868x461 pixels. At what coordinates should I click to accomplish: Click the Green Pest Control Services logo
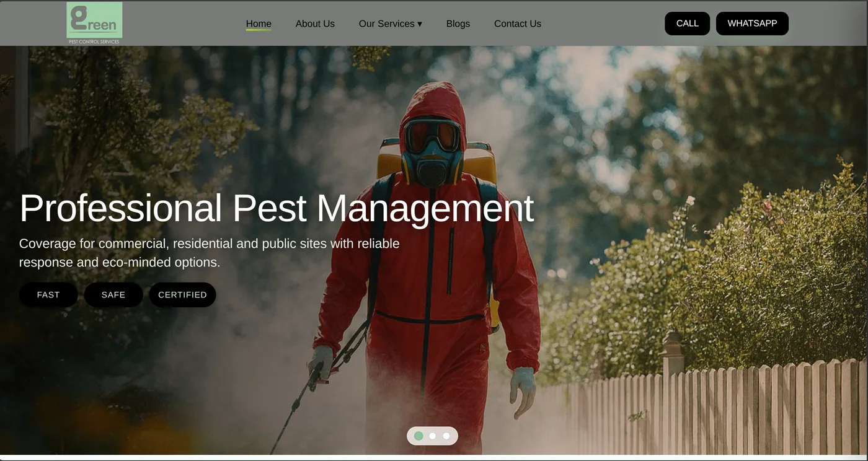pos(94,24)
